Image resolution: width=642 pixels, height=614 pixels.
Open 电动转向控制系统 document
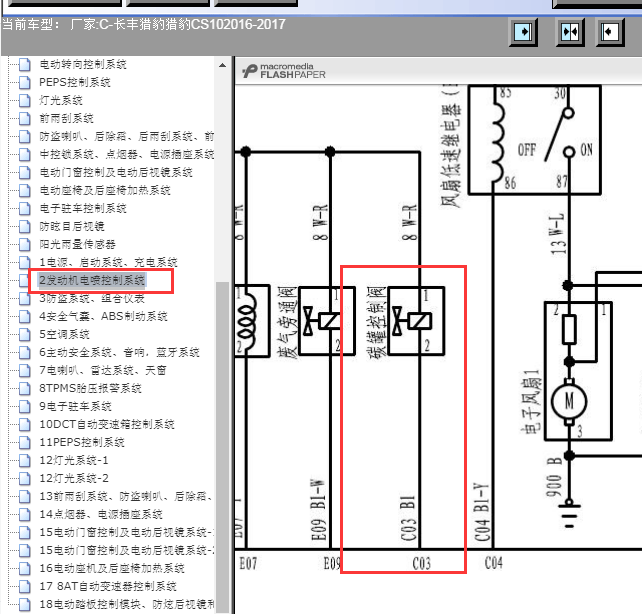pyautogui.click(x=83, y=64)
